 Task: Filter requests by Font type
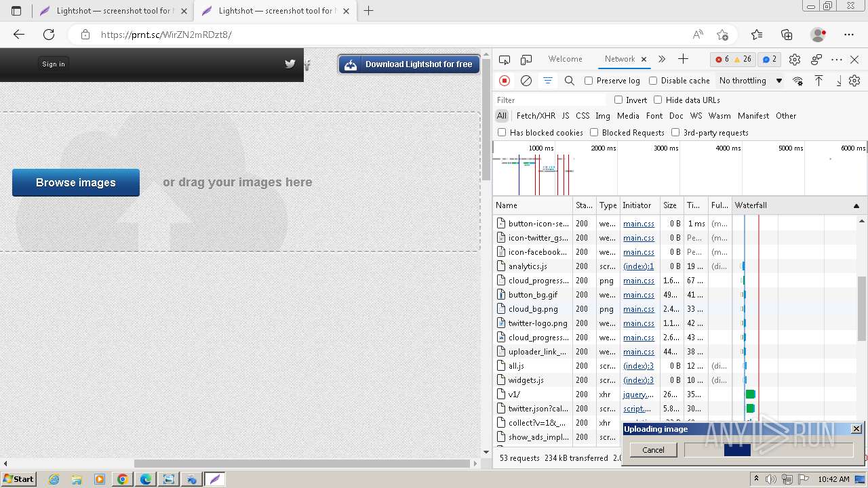pos(654,116)
